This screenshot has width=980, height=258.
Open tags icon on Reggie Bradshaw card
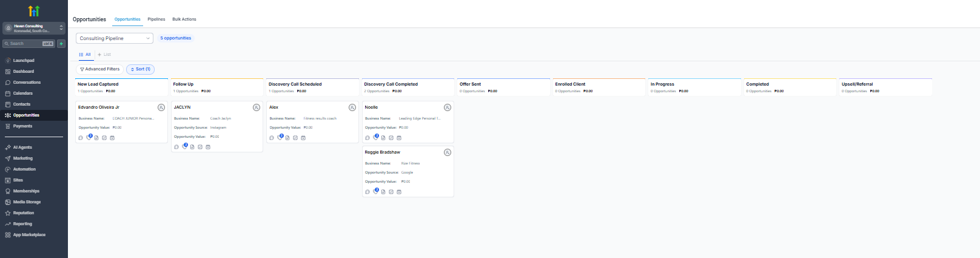click(x=375, y=192)
